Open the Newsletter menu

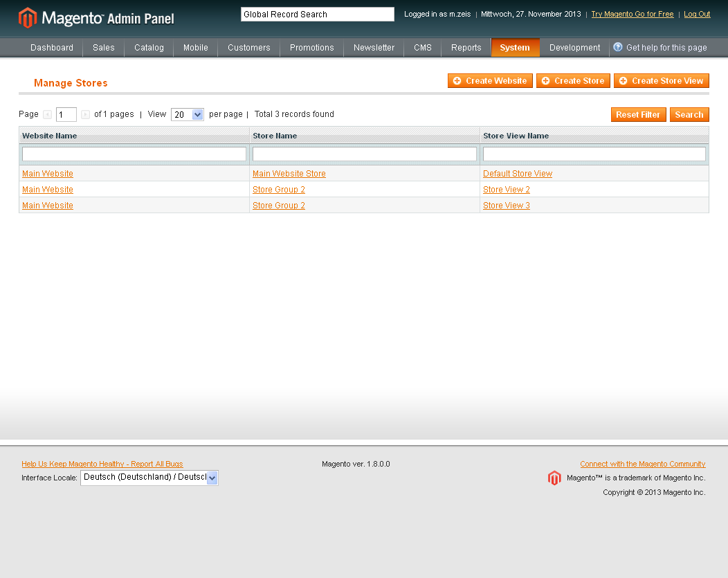pos(374,47)
